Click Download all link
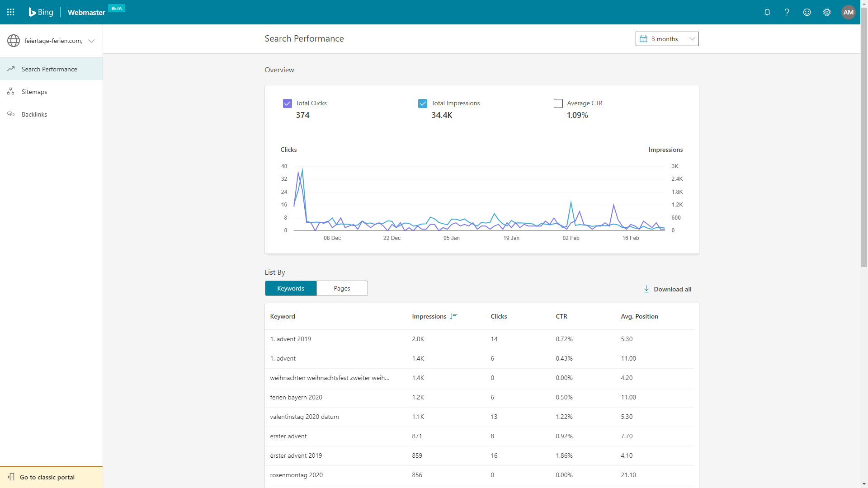This screenshot has width=868, height=488. click(668, 289)
